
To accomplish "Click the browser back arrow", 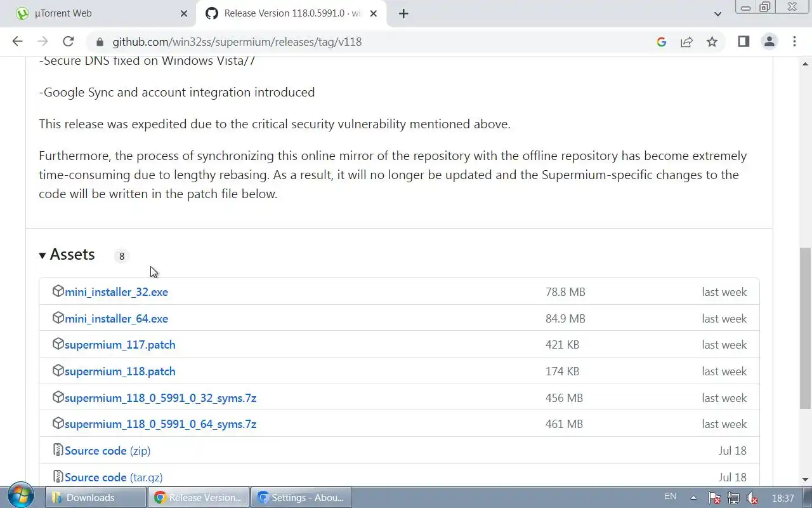I will click(17, 41).
